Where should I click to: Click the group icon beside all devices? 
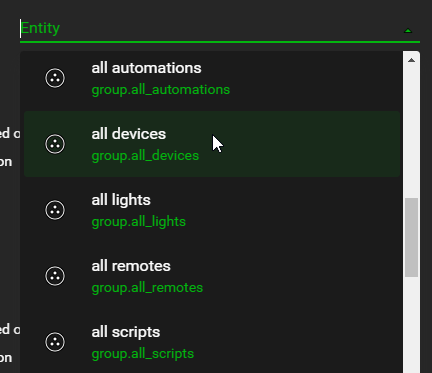55,144
